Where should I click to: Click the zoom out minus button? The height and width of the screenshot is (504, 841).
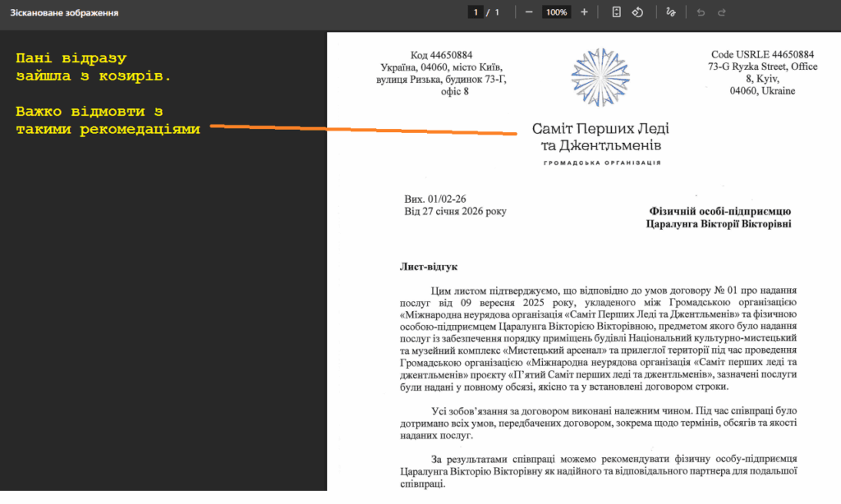click(x=529, y=12)
